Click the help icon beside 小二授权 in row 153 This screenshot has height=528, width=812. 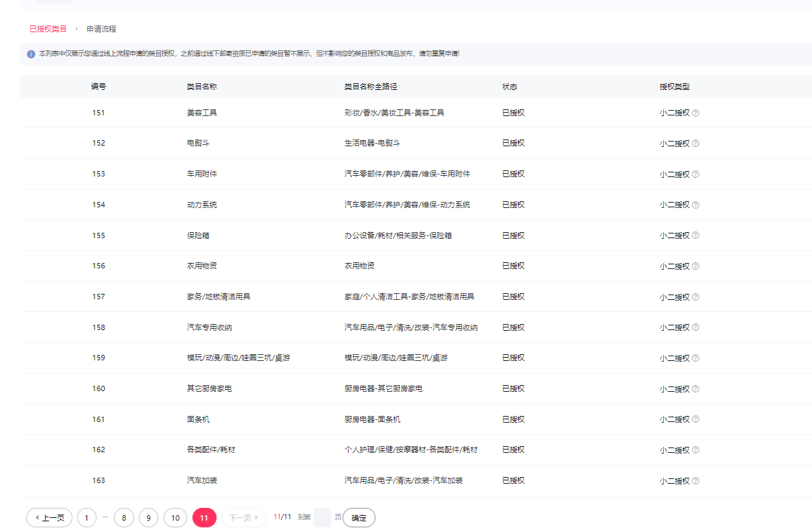[695, 174]
